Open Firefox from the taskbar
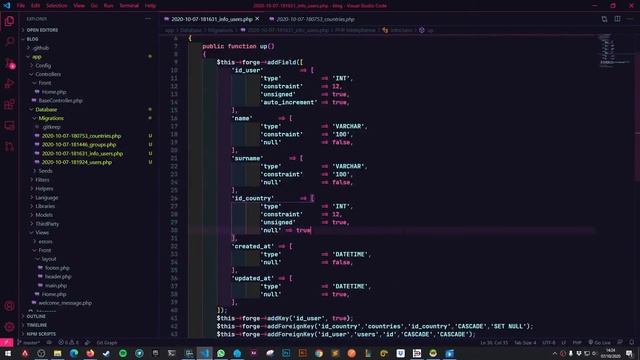This screenshot has height=360, width=640. [x=90, y=353]
